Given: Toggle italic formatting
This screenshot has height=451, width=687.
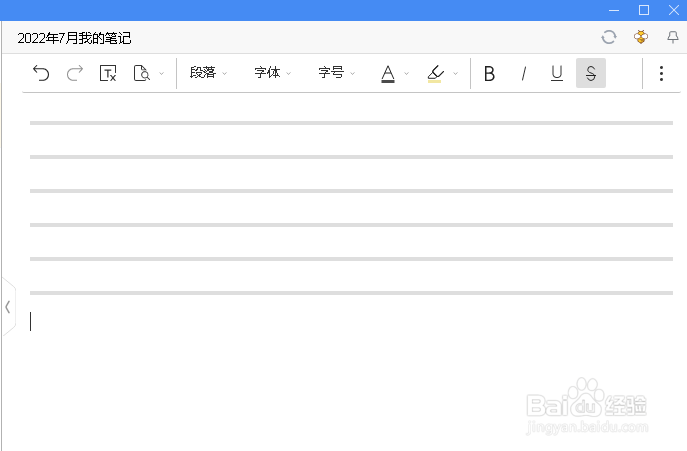Looking at the screenshot, I should (x=524, y=73).
